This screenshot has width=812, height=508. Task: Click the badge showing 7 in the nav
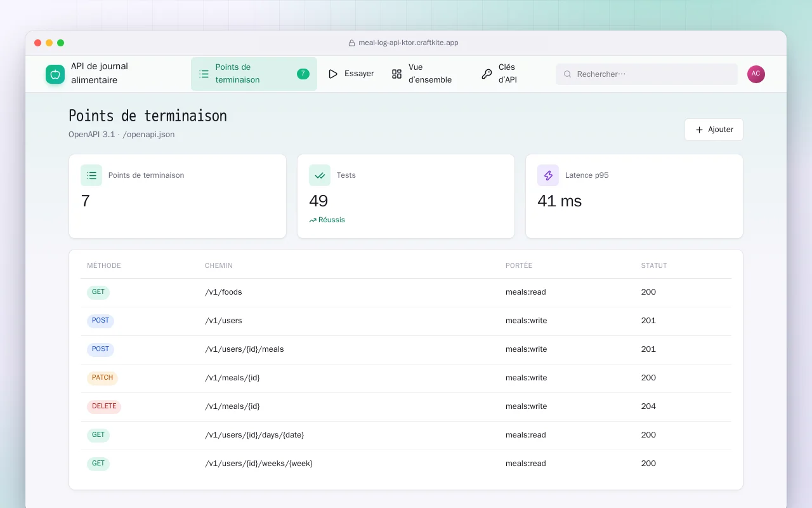pyautogui.click(x=303, y=74)
